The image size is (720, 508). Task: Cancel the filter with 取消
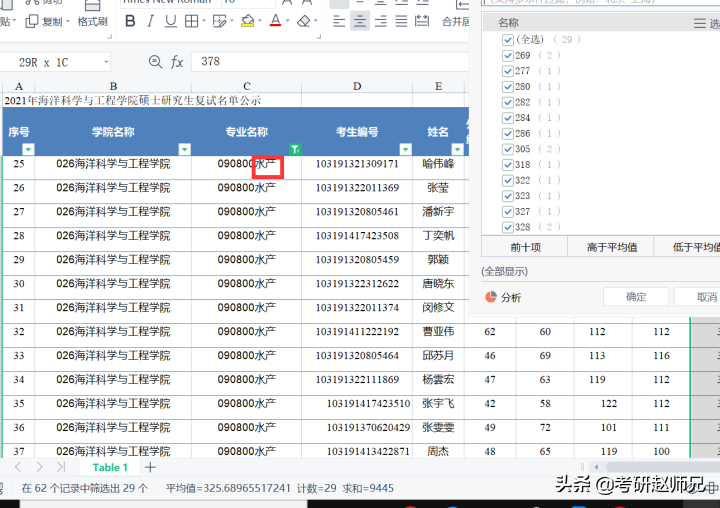point(698,297)
